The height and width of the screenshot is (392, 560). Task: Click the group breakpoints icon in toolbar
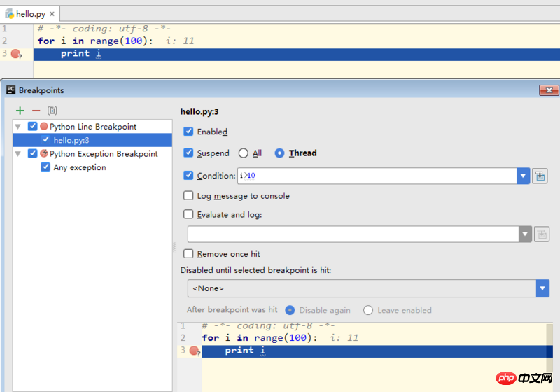(52, 111)
